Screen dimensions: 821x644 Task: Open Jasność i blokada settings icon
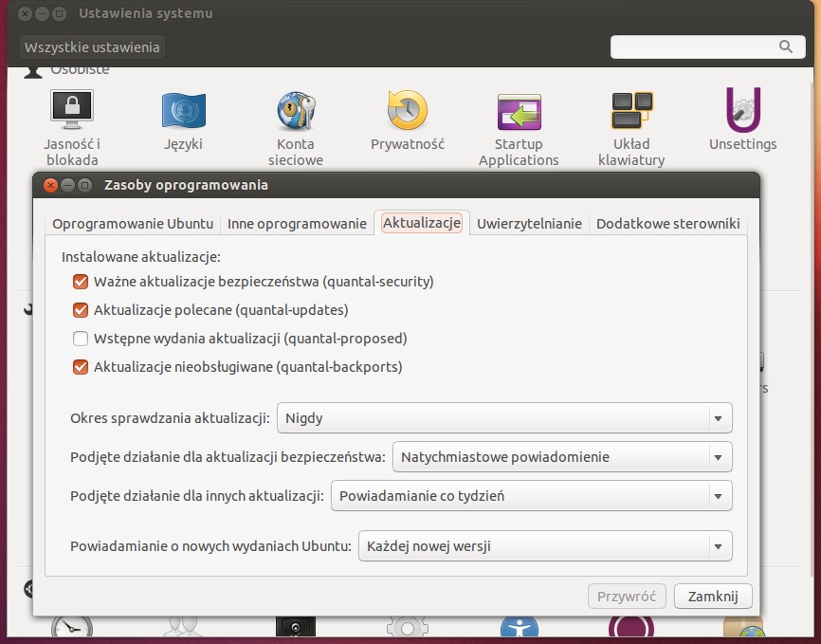pos(72,109)
